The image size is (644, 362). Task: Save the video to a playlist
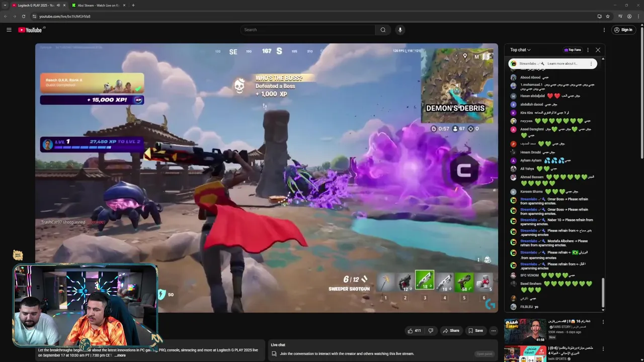coord(475,330)
